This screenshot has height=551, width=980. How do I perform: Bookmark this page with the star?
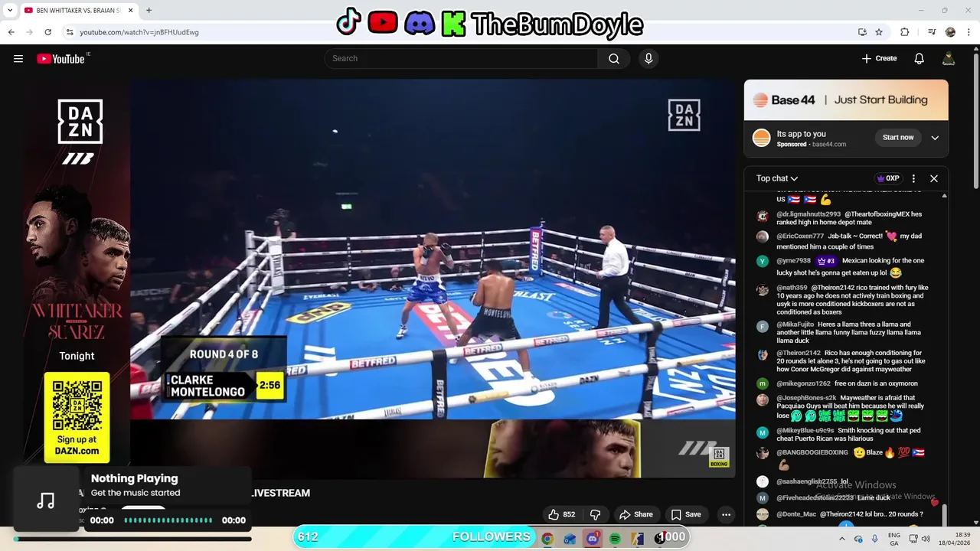tap(879, 32)
